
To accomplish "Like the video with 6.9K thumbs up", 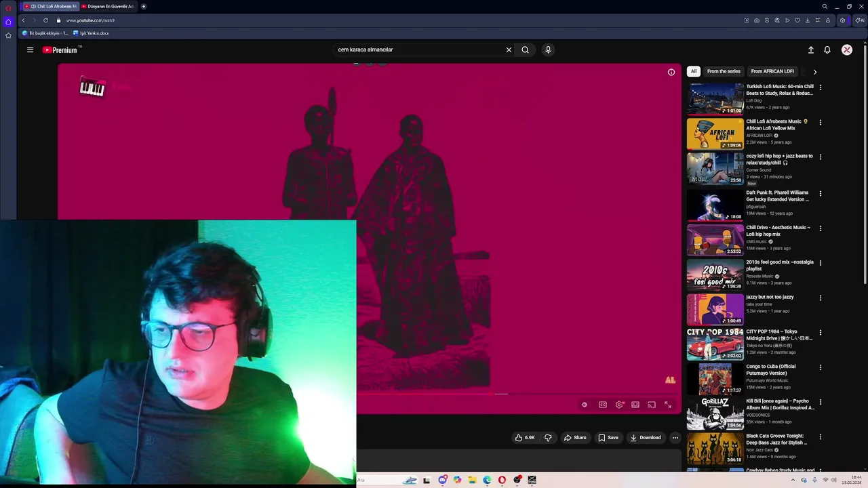I will 525,437.
